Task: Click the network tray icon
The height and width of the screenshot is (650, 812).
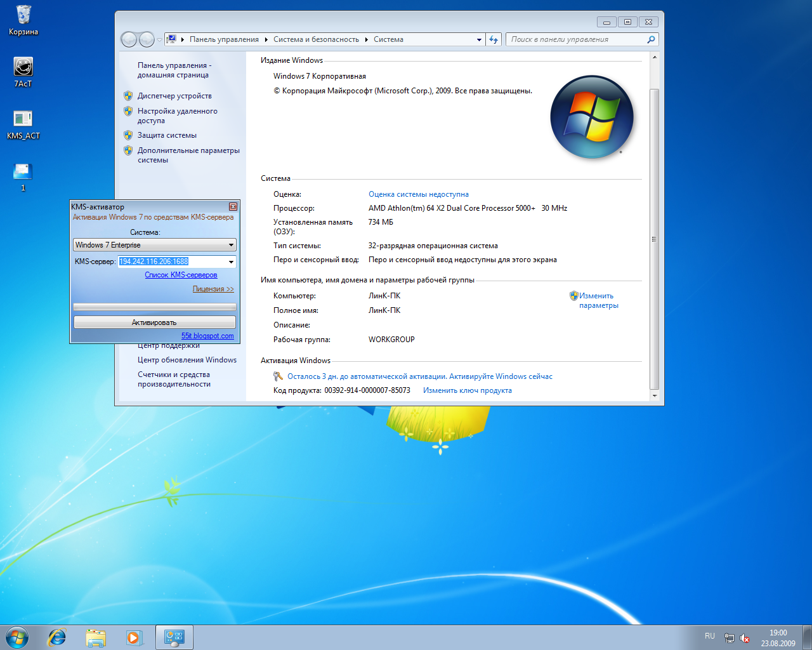Action: pos(730,638)
